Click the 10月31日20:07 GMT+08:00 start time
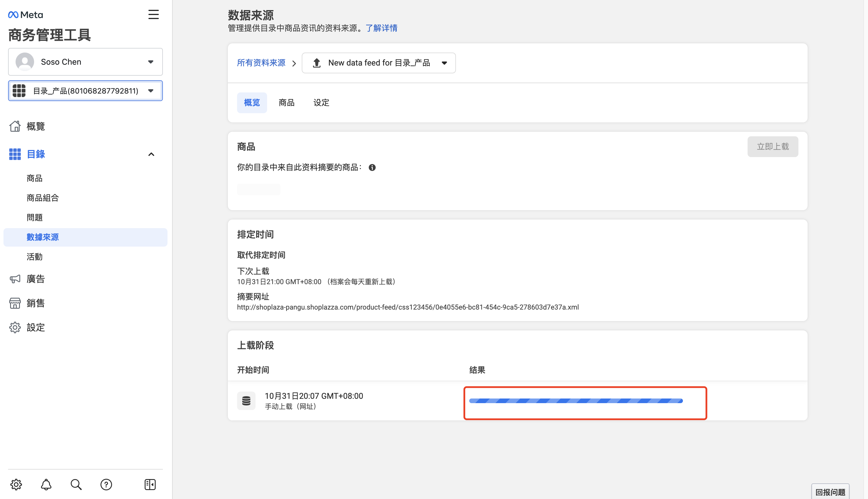Screen dimensions: 868x499 pos(314,396)
